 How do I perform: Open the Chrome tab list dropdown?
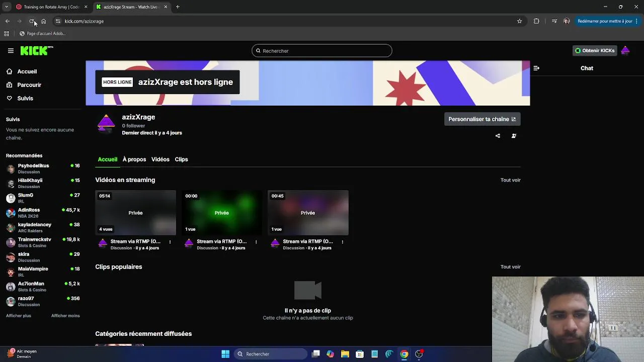(x=7, y=7)
